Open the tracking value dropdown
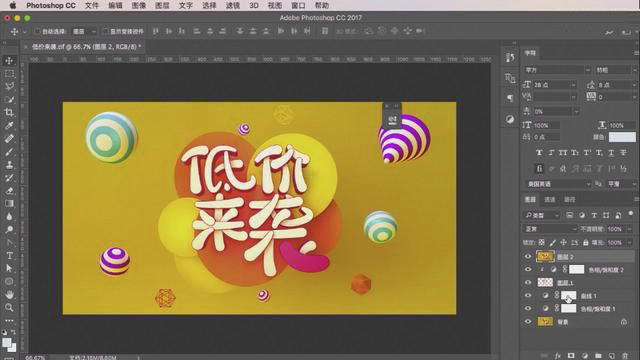Viewport: 640px width, 360px height. point(634,97)
